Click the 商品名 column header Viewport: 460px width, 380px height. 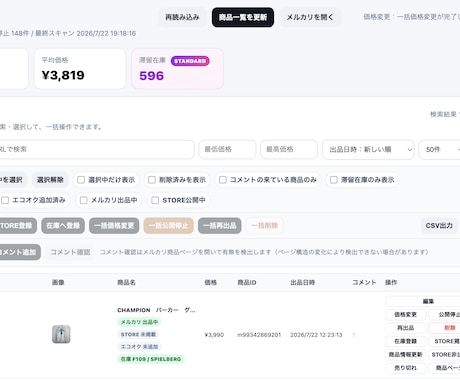(126, 283)
